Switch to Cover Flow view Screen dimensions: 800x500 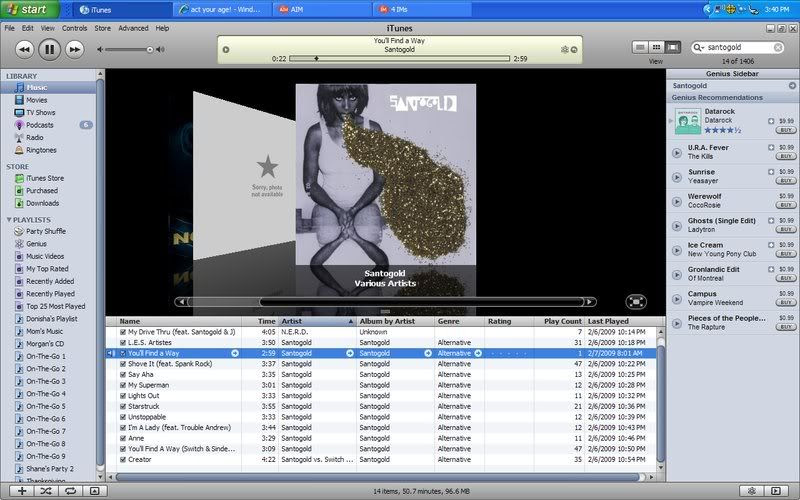[x=672, y=47]
